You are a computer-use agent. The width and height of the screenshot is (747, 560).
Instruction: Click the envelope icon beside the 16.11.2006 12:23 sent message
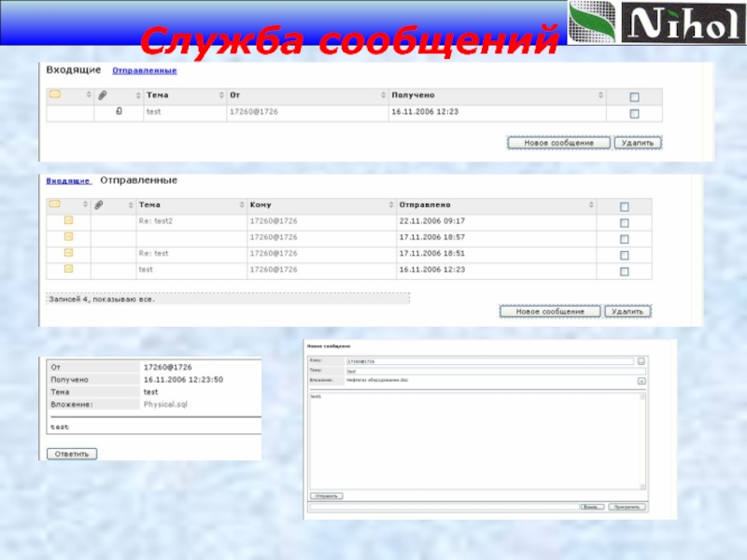[68, 269]
